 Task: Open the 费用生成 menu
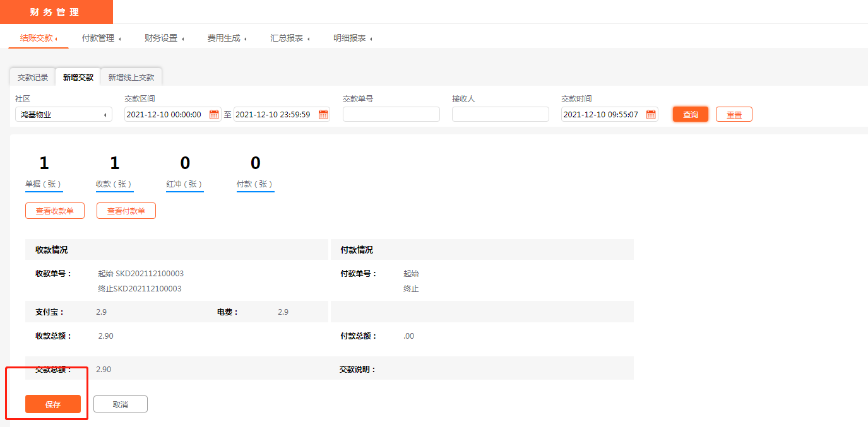[x=226, y=38]
